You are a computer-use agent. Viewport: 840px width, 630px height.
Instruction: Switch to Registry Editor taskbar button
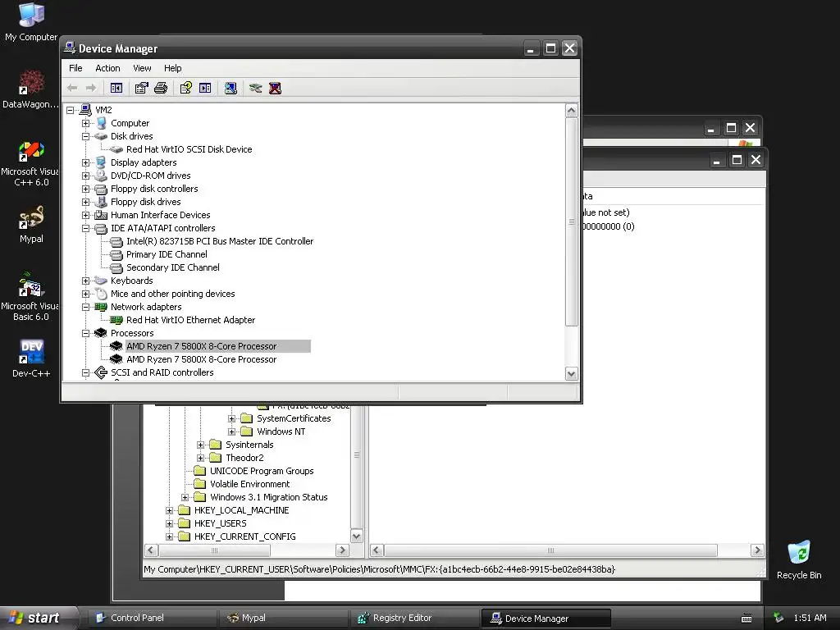click(x=415, y=618)
